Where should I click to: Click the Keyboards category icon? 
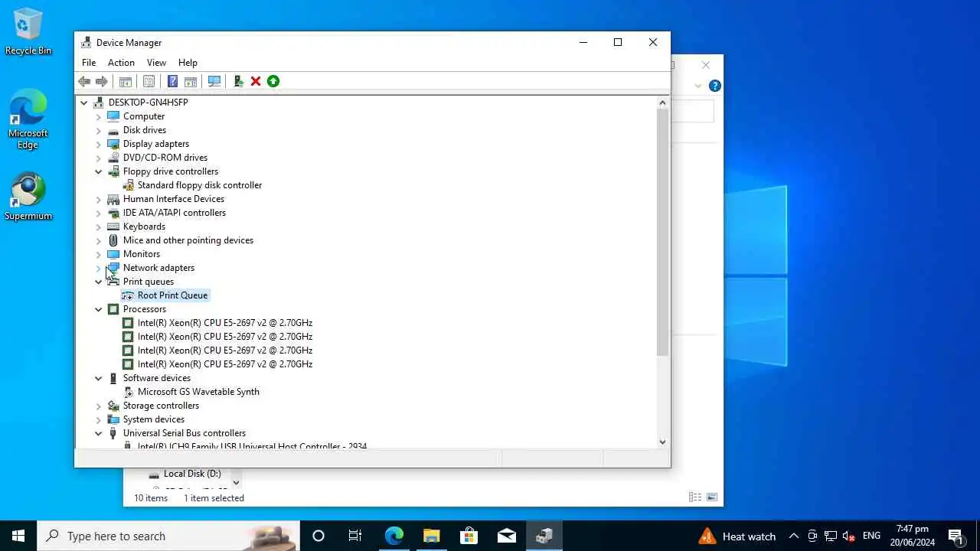click(x=113, y=227)
